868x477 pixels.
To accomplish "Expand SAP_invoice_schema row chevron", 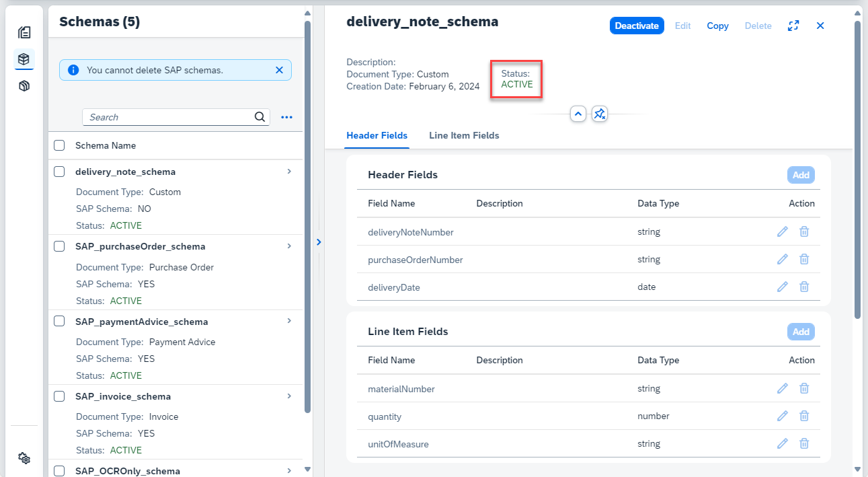I will [289, 396].
